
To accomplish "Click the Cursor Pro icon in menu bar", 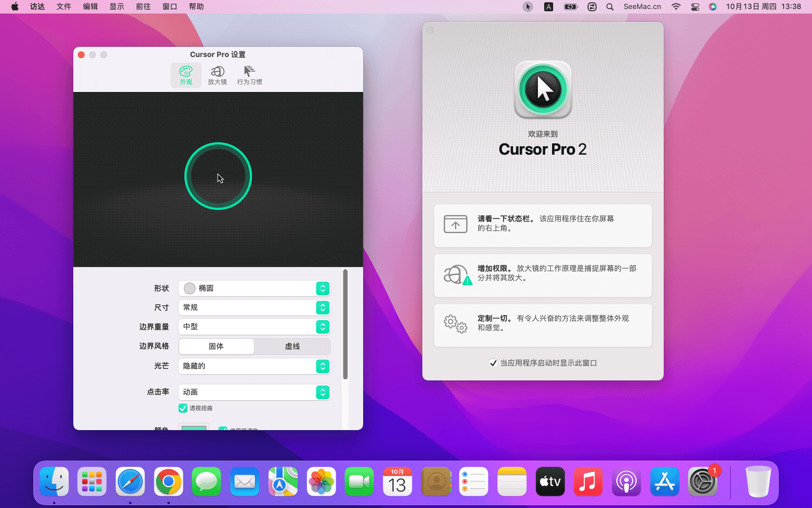I will pyautogui.click(x=528, y=7).
